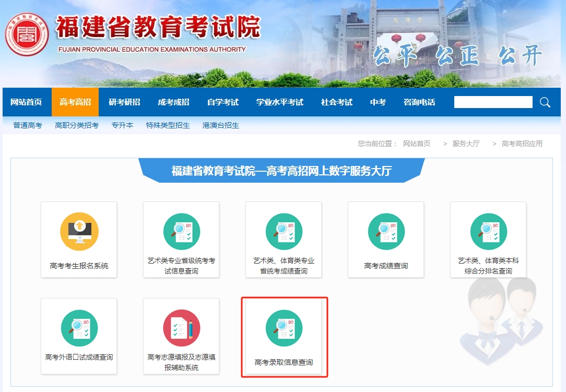The image size is (566, 392).
Task: Open 高考考生报名系统 computer icon
Action: tap(79, 231)
